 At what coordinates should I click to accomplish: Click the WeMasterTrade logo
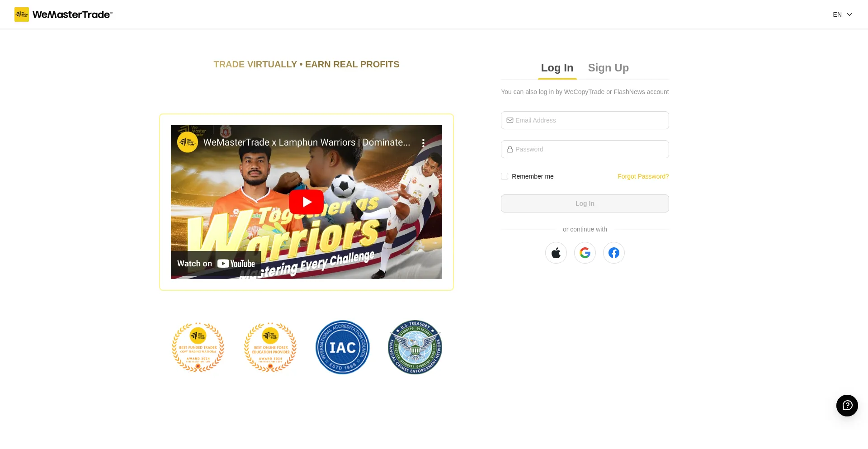pos(63,14)
